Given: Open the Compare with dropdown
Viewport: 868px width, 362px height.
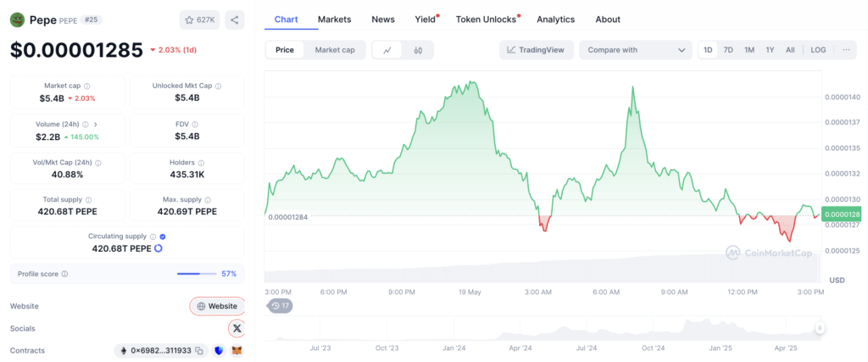Looking at the screenshot, I should [636, 50].
